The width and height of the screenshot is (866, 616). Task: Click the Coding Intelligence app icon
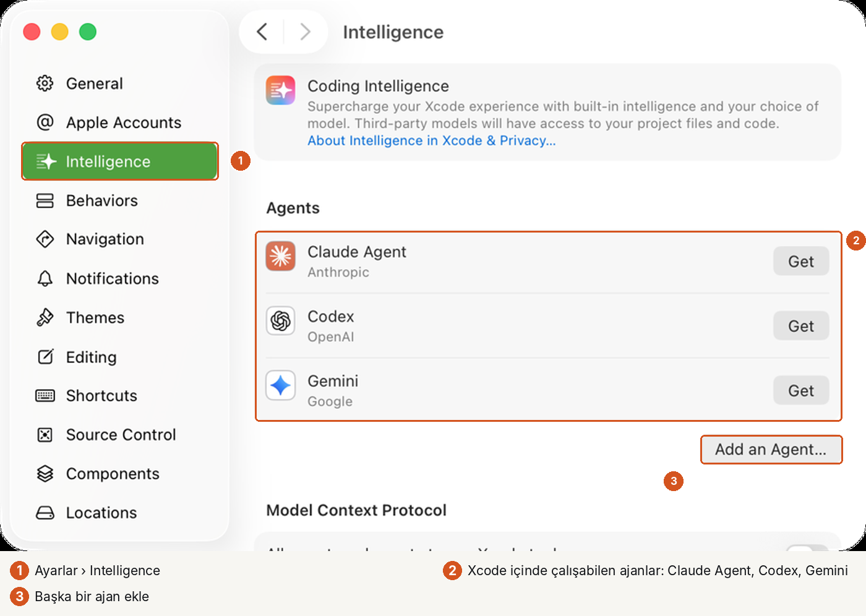point(281,90)
